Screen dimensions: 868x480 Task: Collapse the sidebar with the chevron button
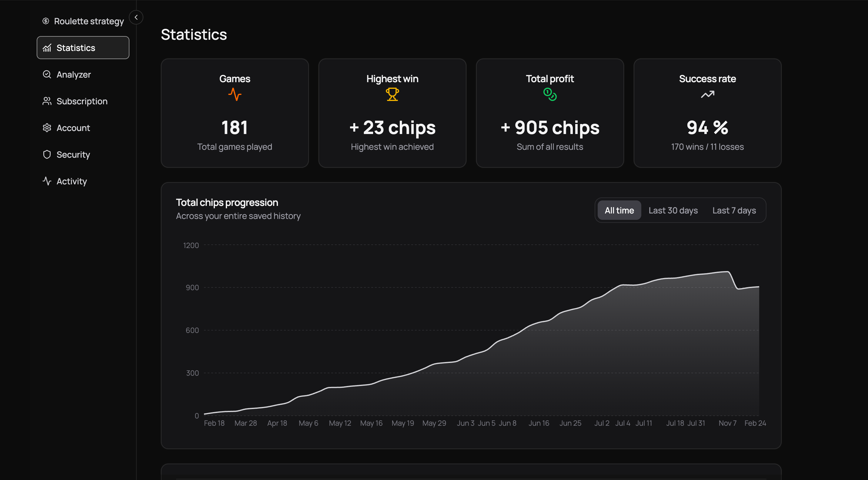[136, 17]
